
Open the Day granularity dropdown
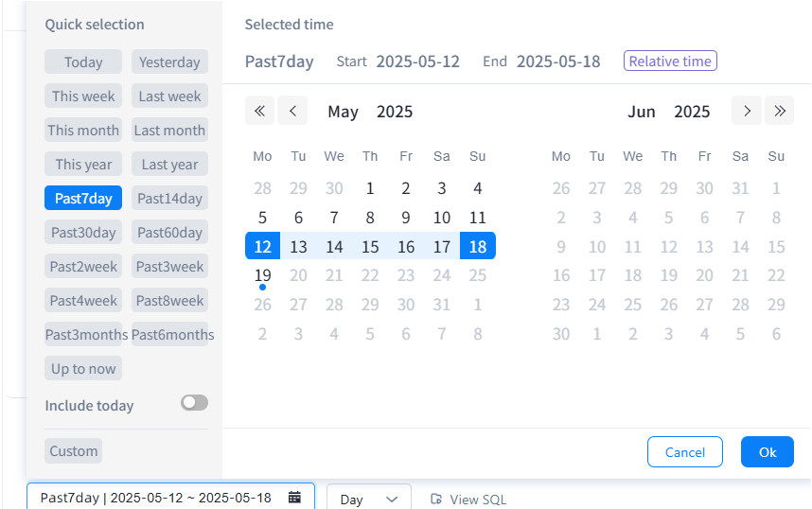pos(368,499)
